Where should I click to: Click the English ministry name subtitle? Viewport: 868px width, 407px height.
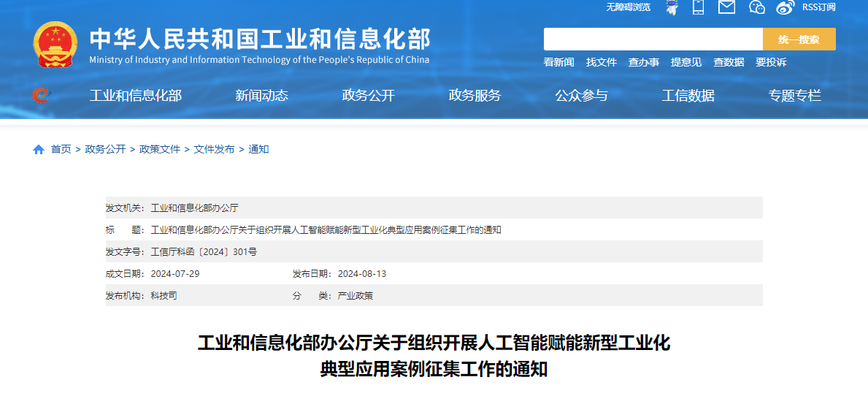coord(259,60)
